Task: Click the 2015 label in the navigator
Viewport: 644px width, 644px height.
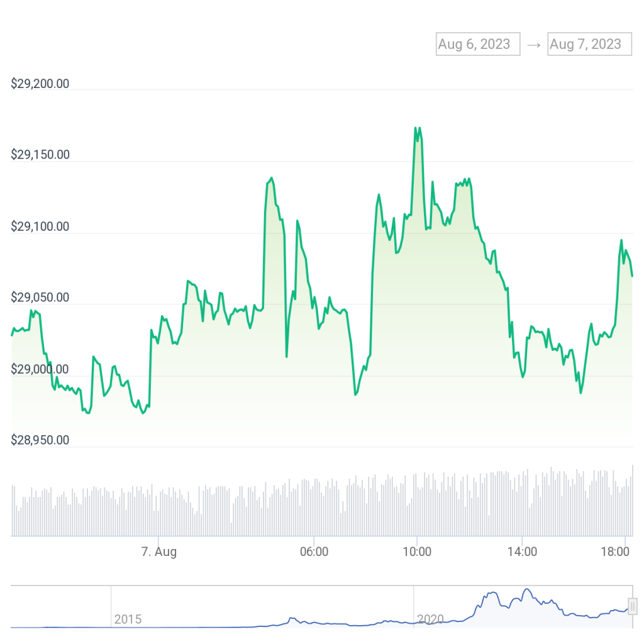Action: pos(128,619)
